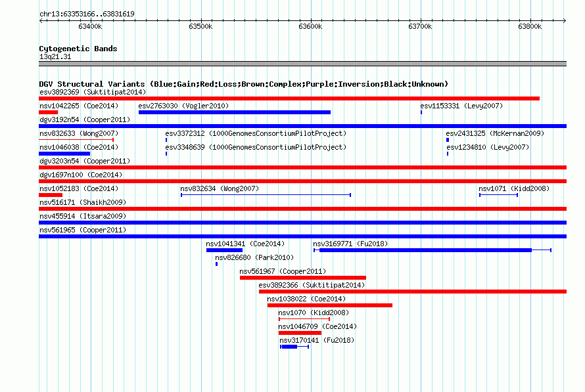The height and width of the screenshot is (392, 585).
Task: Click the 63600k ruler label
Action: 310,26
